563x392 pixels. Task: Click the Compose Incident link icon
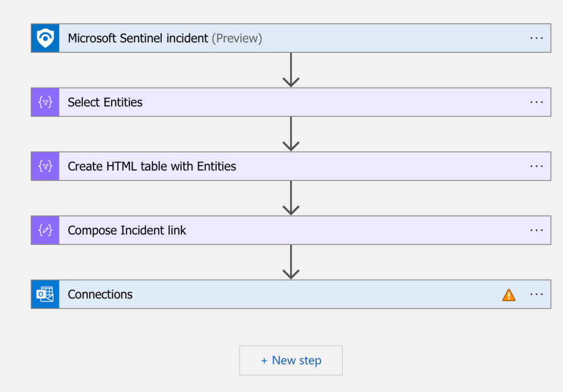point(45,230)
